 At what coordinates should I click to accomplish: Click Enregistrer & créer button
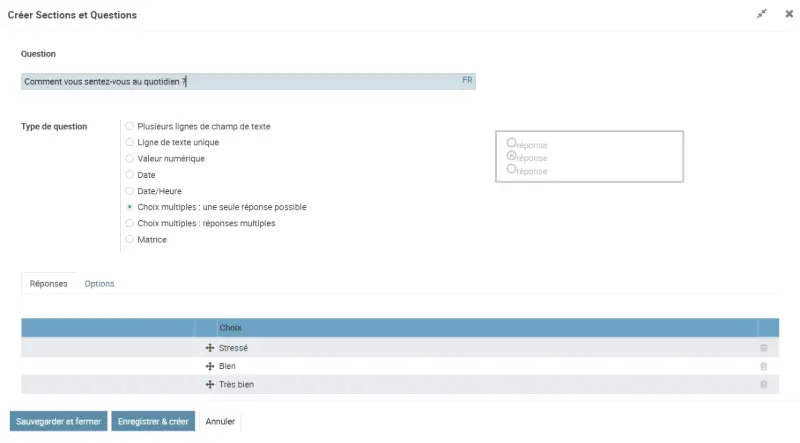tap(153, 422)
